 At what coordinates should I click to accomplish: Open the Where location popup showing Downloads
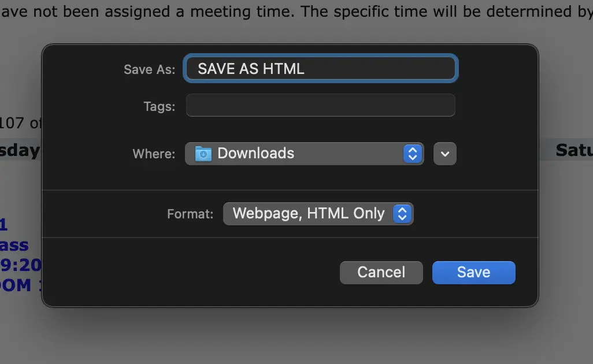coord(304,154)
